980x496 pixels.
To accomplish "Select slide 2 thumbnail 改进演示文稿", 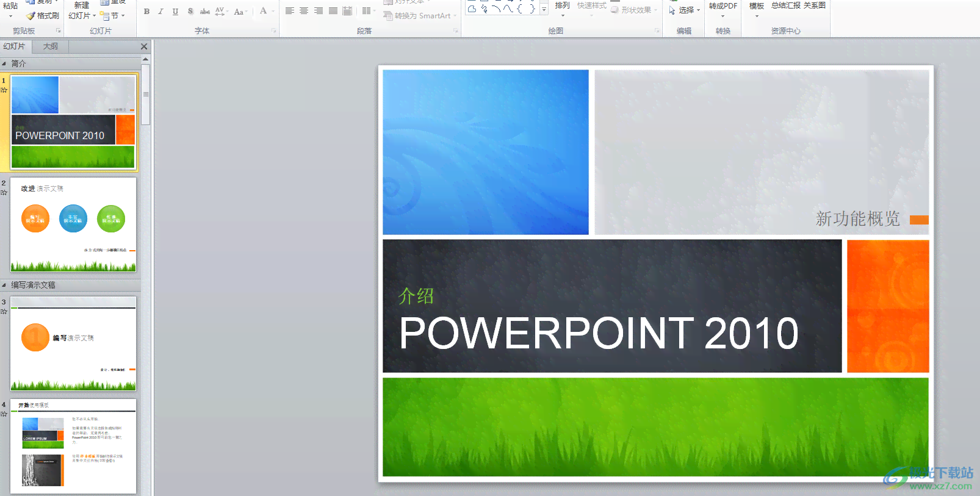I will coord(73,225).
